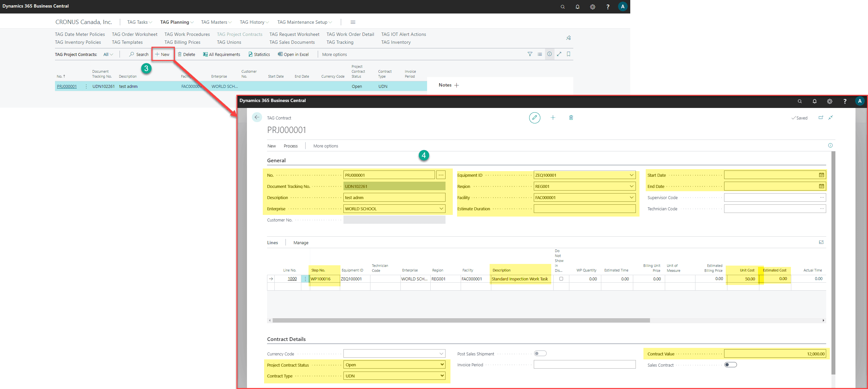This screenshot has height=389, width=868.
Task: Click the trash delete icon on TAG Contract card
Action: click(x=571, y=117)
